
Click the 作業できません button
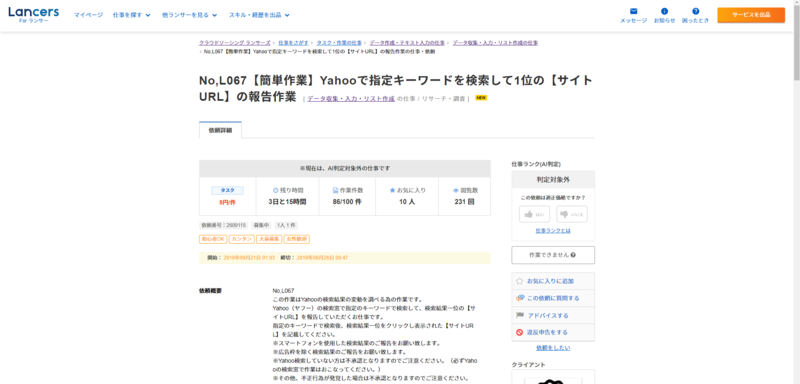[x=553, y=255]
